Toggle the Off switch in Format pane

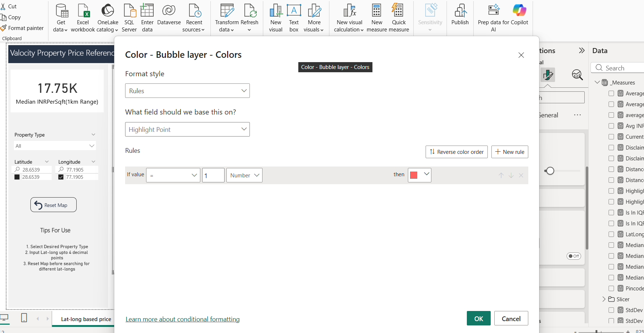coord(574,256)
